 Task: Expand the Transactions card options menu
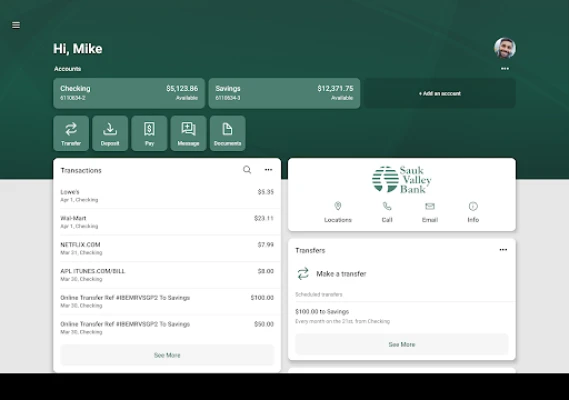tap(268, 170)
